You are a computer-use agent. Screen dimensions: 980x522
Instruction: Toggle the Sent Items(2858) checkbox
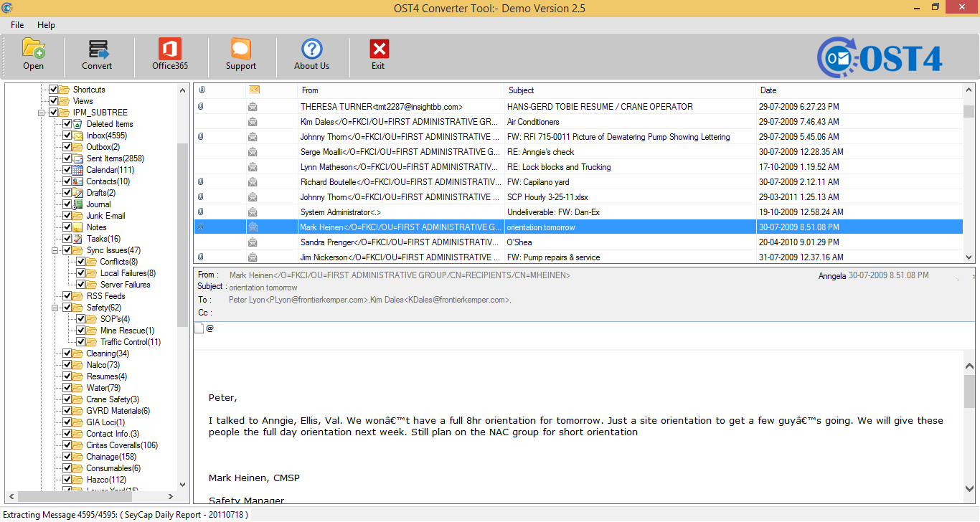point(67,158)
